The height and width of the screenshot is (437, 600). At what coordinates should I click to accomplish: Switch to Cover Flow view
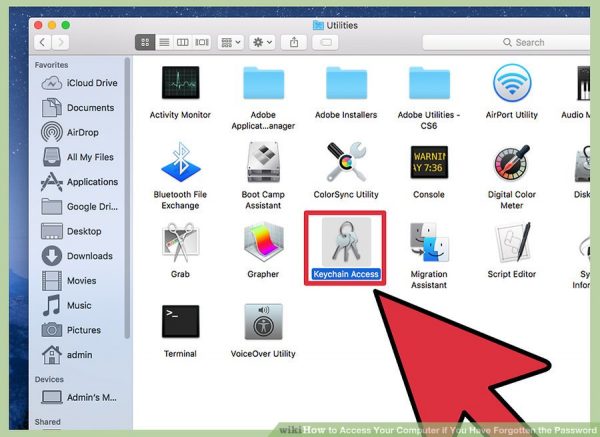pos(202,42)
